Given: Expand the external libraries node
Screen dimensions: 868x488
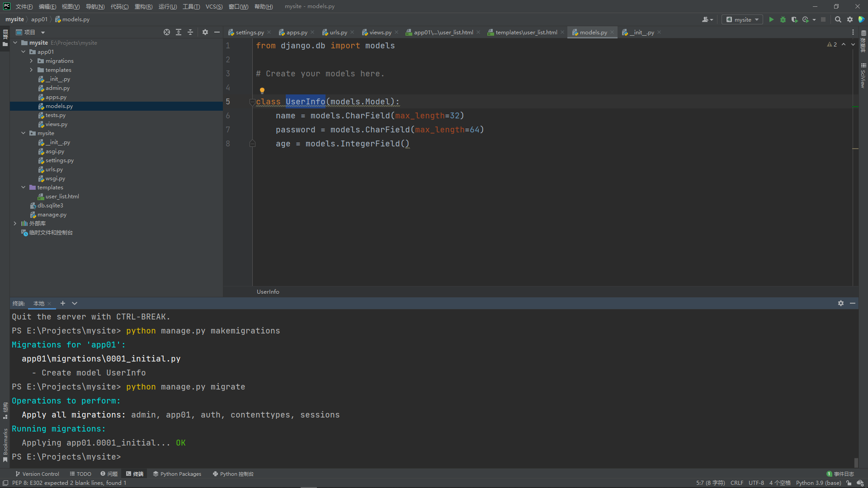Looking at the screenshot, I should click(x=15, y=224).
